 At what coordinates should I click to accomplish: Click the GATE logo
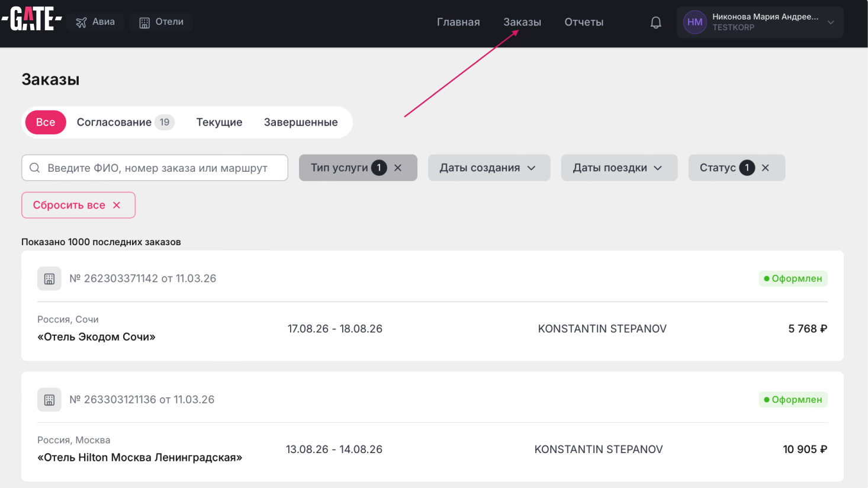[32, 20]
